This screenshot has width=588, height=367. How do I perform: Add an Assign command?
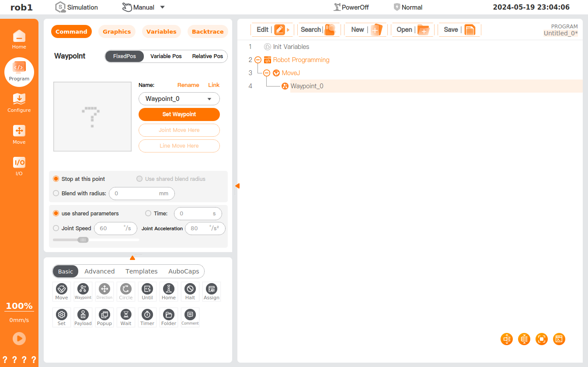(x=212, y=291)
